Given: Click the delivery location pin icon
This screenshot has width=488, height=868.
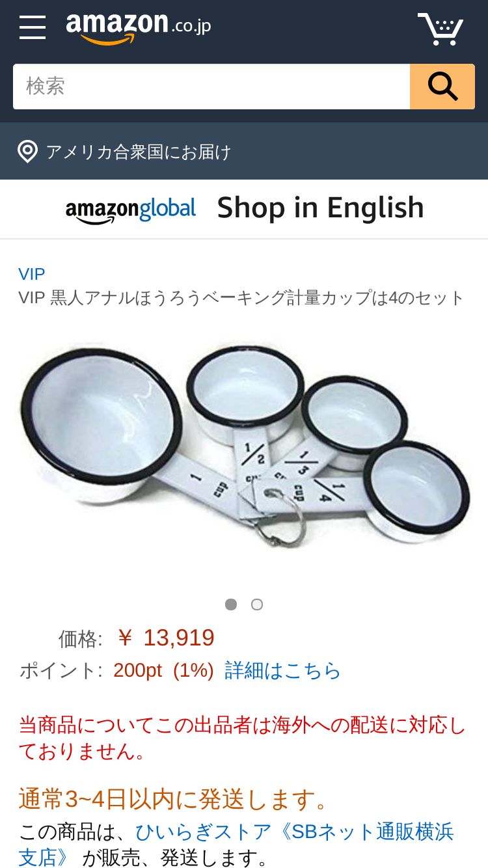Looking at the screenshot, I should click(27, 152).
